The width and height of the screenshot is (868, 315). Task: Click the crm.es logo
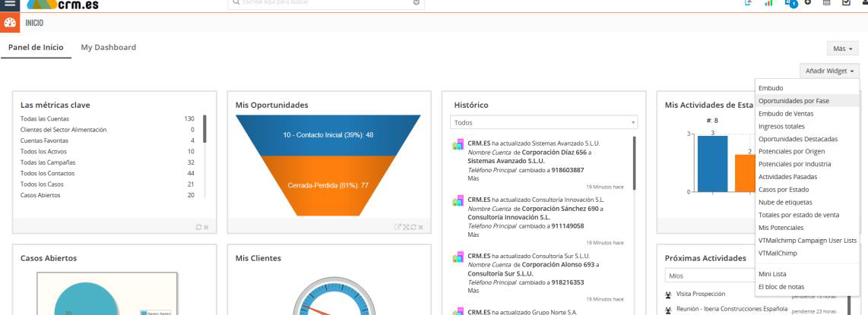tap(62, 5)
